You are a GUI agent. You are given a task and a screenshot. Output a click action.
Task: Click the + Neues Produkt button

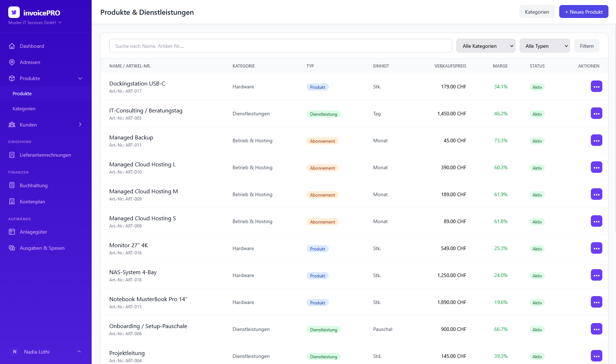(584, 12)
